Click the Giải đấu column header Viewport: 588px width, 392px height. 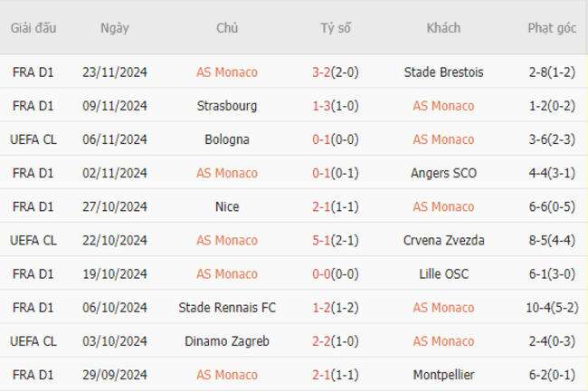click(x=33, y=28)
